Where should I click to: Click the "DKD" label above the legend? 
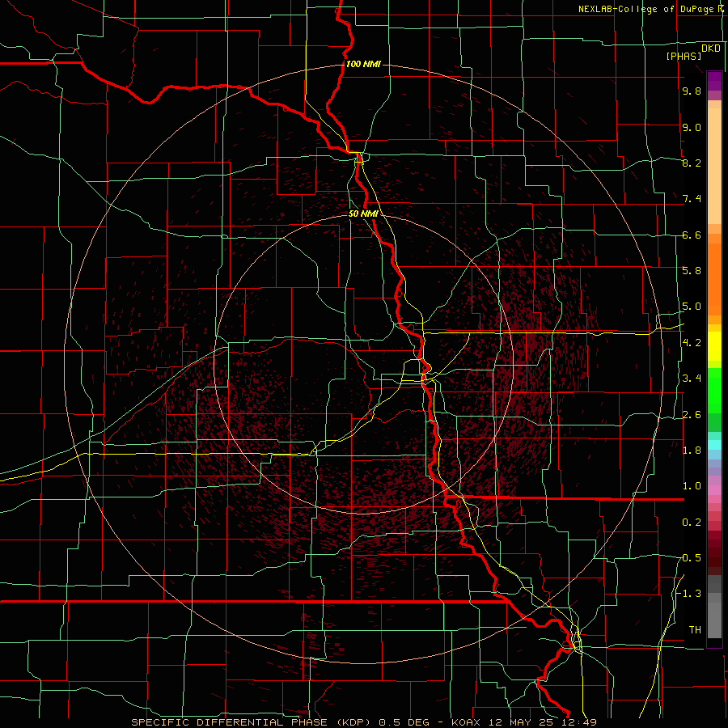pos(711,49)
